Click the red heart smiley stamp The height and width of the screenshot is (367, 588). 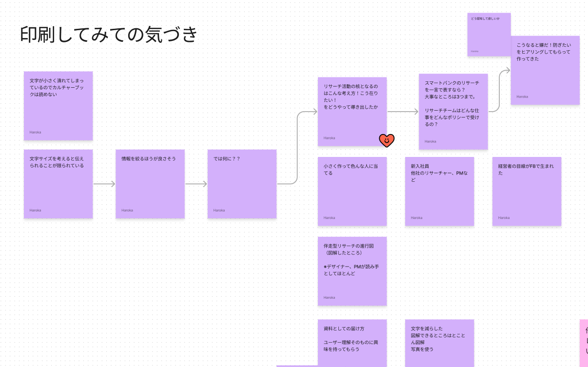pyautogui.click(x=387, y=140)
